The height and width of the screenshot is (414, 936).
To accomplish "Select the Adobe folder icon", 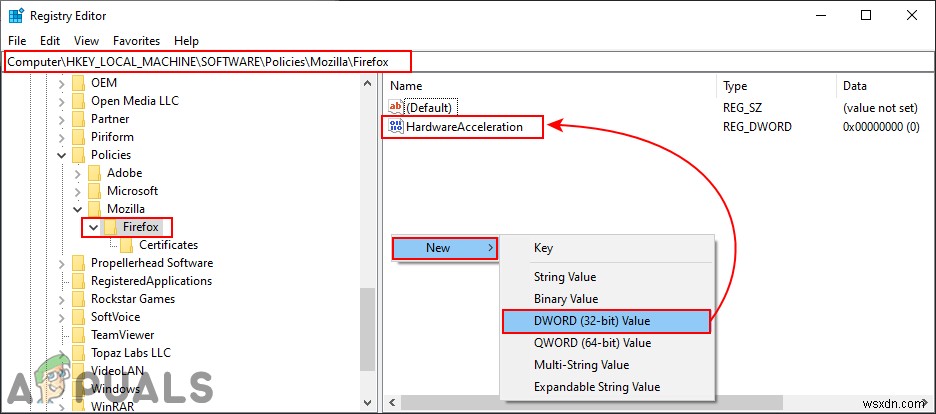I will click(94, 173).
